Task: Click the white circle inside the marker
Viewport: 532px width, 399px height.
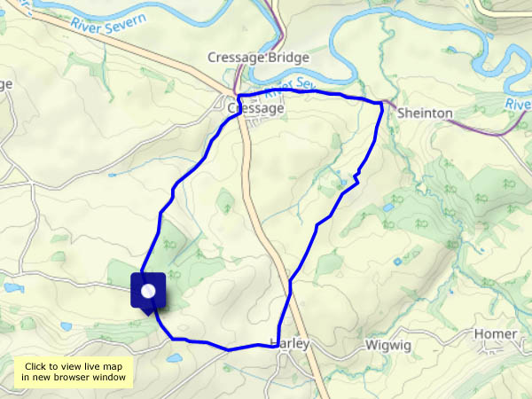Action: (148, 291)
